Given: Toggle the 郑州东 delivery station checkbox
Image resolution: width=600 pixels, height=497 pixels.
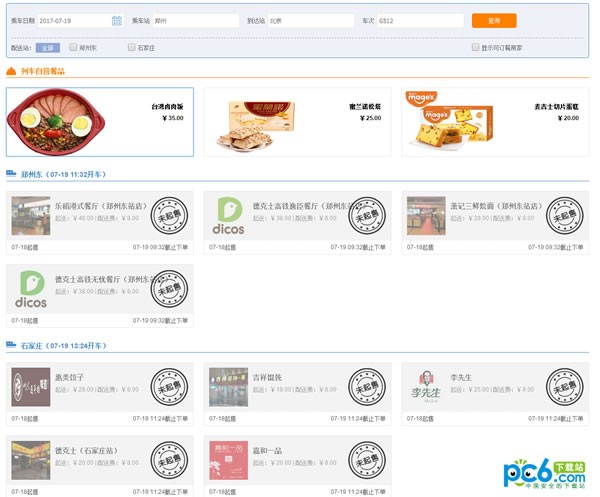Looking at the screenshot, I should coord(73,47).
